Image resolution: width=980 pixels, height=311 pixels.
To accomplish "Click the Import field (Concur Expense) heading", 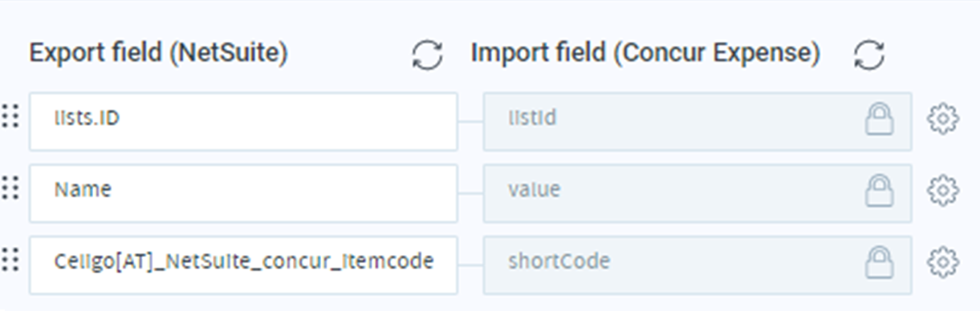I will (x=645, y=53).
